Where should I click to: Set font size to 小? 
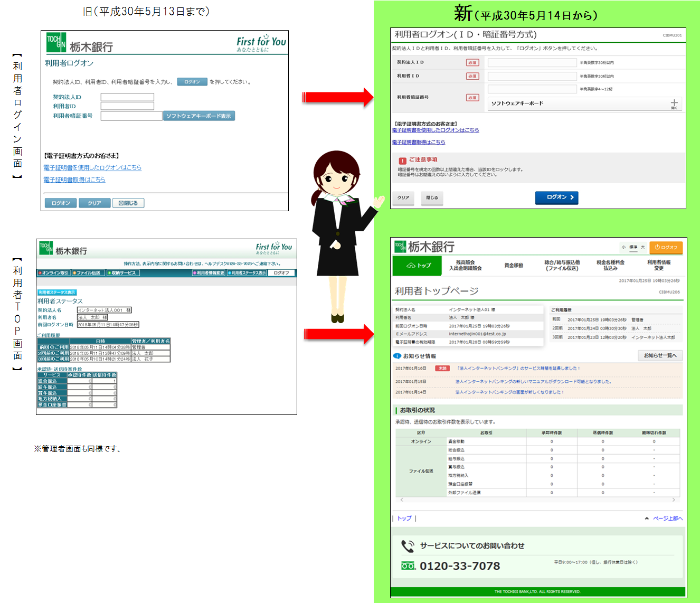(x=623, y=247)
